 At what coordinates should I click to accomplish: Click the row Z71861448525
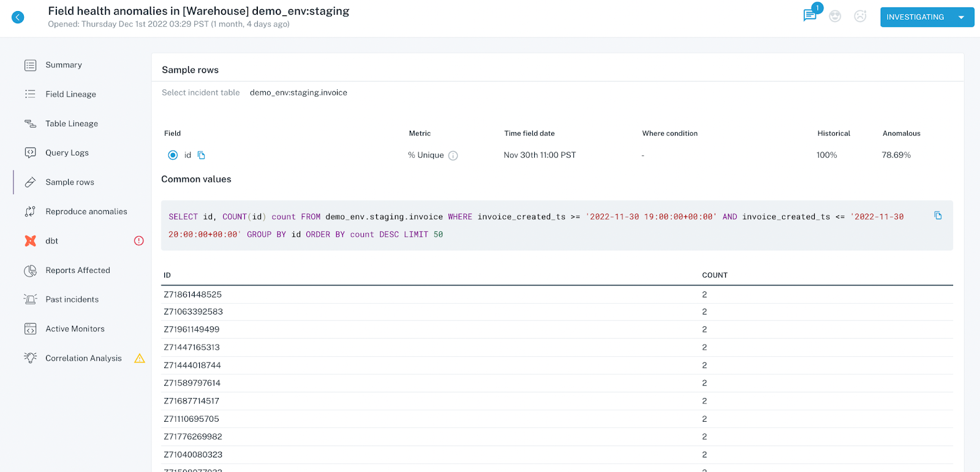coord(557,294)
